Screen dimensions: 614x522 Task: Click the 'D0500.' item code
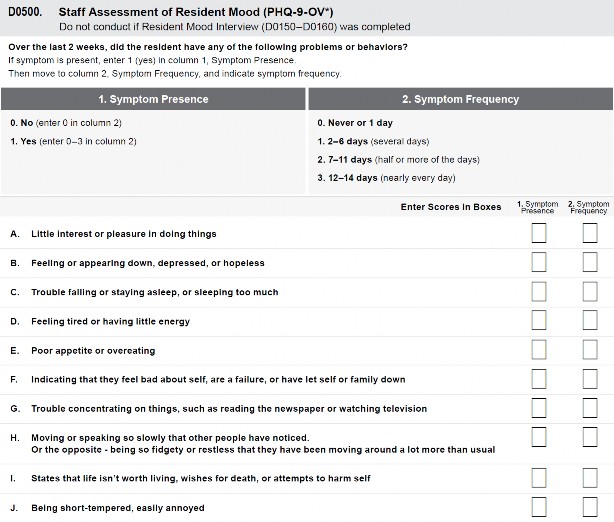tap(25, 12)
